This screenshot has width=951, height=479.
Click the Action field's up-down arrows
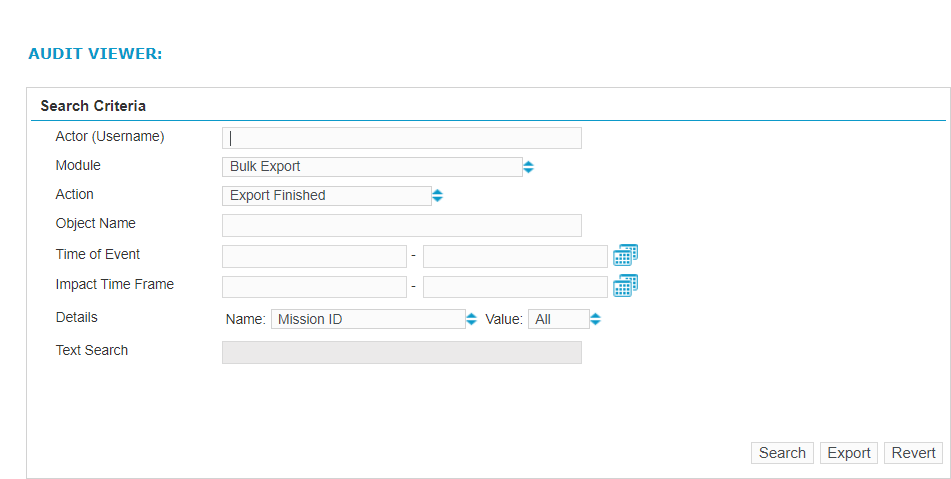(x=437, y=196)
